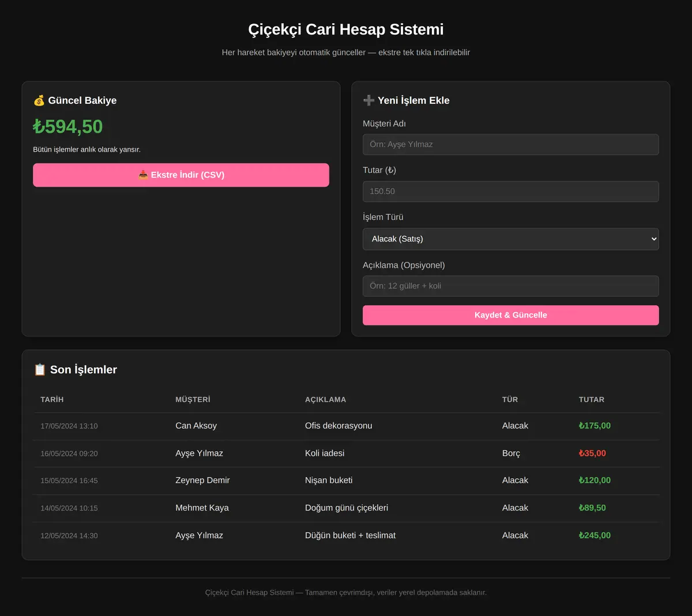Image resolution: width=692 pixels, height=616 pixels.
Task: Click the date 15/05/2024 16:45
Action: pos(69,481)
